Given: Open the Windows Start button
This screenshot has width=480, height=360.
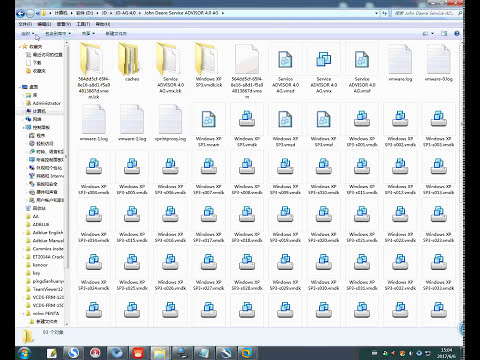Looking at the screenshot, I should coord(24,353).
